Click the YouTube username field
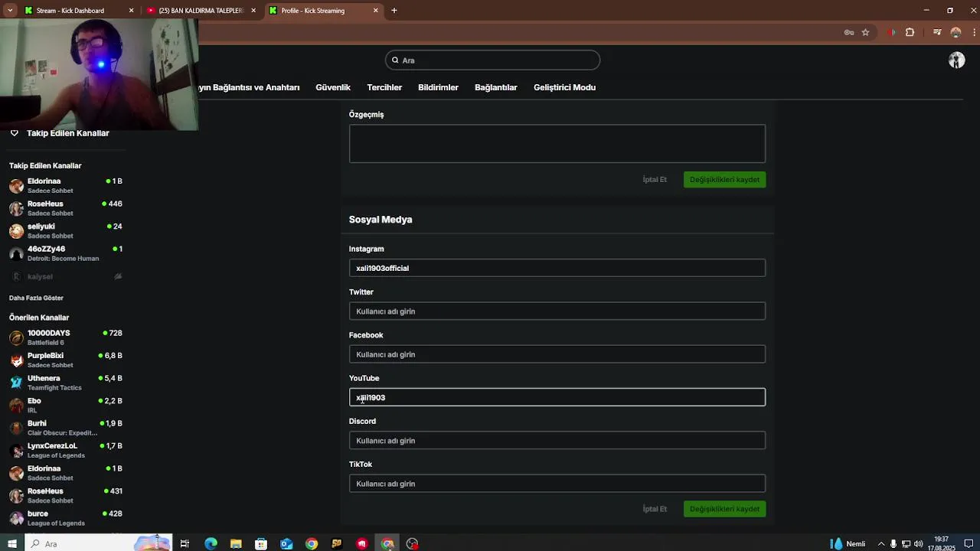This screenshot has height=551, width=980. [x=557, y=397]
